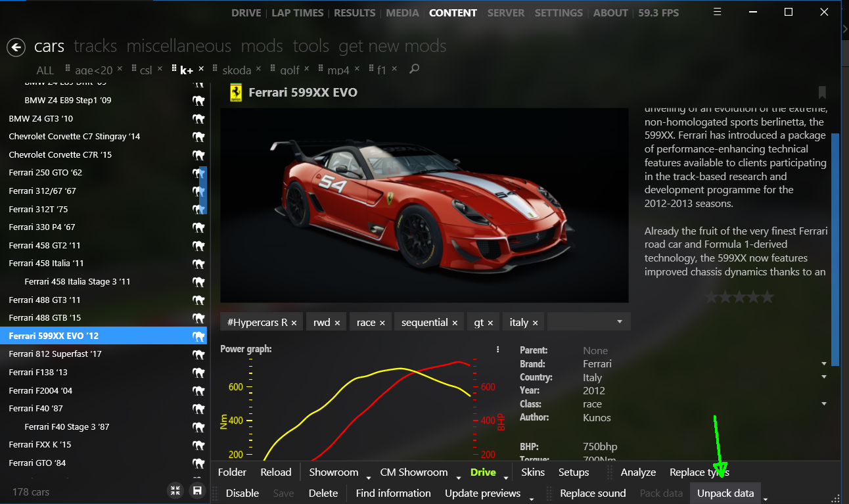
Task: Click Kunos icon on BMW Z4 GT3 '10 row
Action: click(x=198, y=118)
